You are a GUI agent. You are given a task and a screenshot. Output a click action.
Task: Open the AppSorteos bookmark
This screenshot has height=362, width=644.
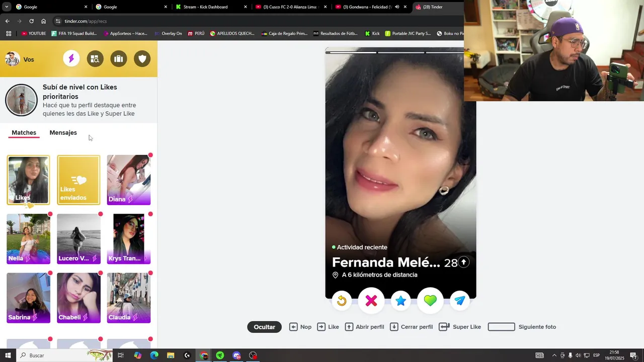point(125,34)
